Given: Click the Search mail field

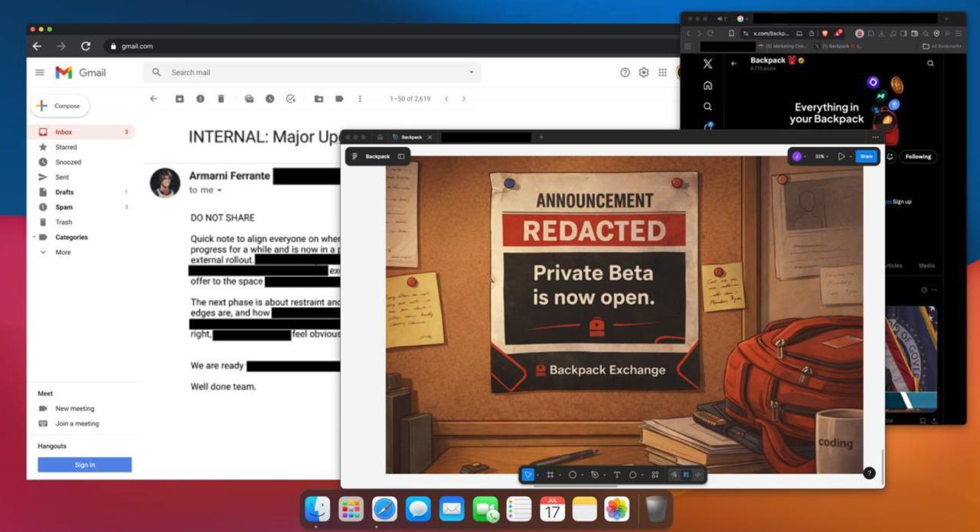Looking at the screenshot, I should [x=306, y=72].
